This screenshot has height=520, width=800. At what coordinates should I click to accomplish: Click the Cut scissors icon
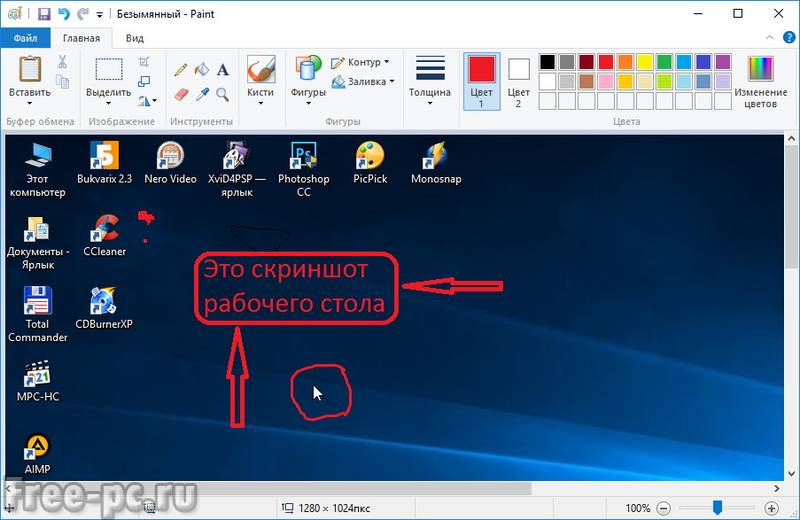(x=62, y=62)
